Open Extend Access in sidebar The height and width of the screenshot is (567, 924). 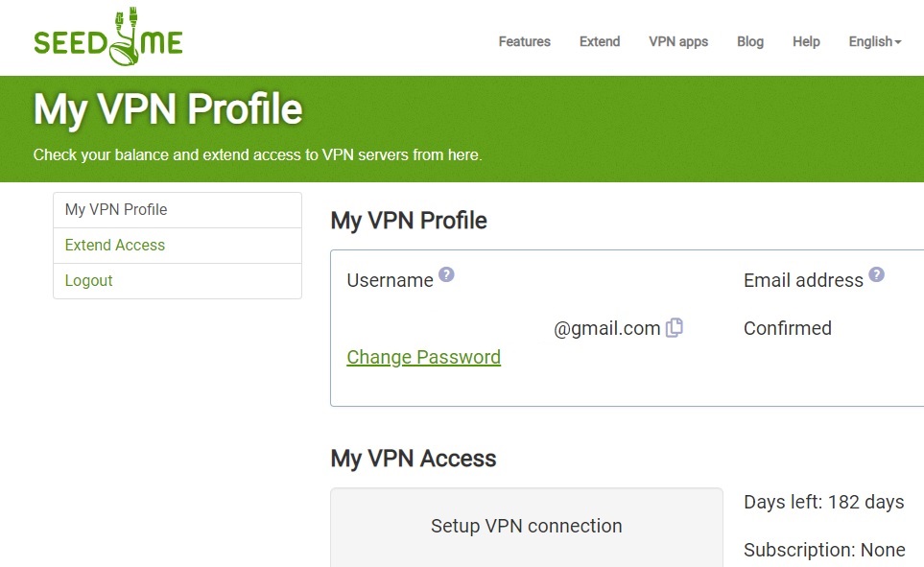tap(178, 246)
